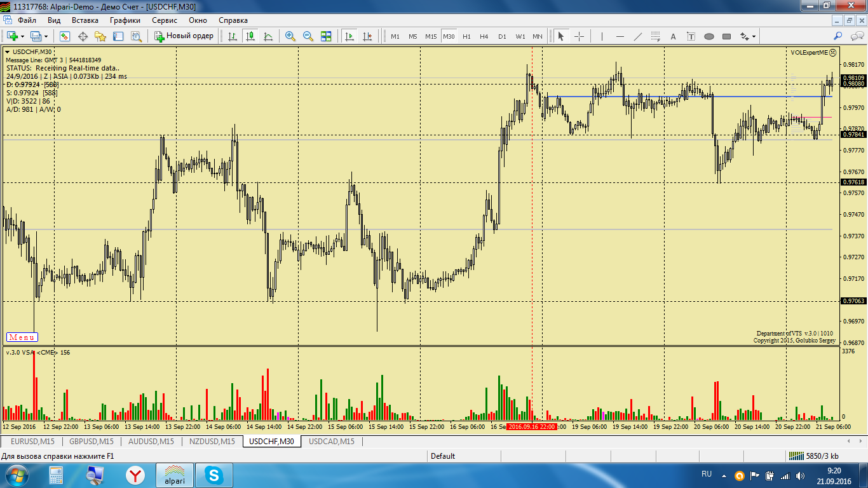Click the 5850/3 kb connection status
Viewport: 868px width, 488px height.
[x=813, y=456]
